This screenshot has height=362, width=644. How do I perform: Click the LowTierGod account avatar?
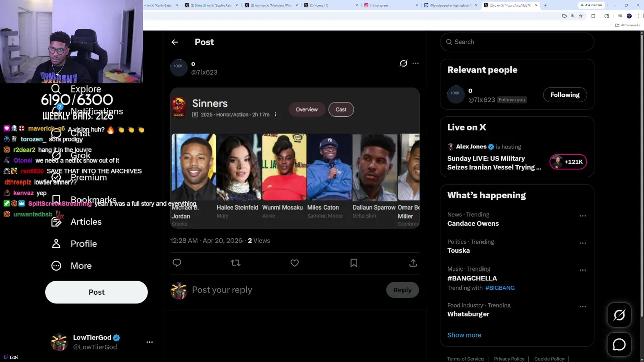click(59, 342)
